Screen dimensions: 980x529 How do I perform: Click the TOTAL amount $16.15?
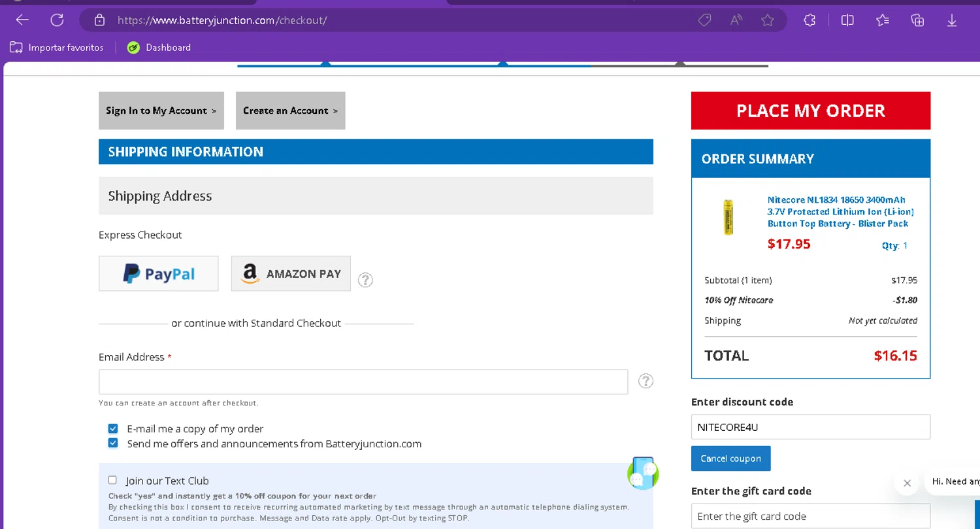896,356
